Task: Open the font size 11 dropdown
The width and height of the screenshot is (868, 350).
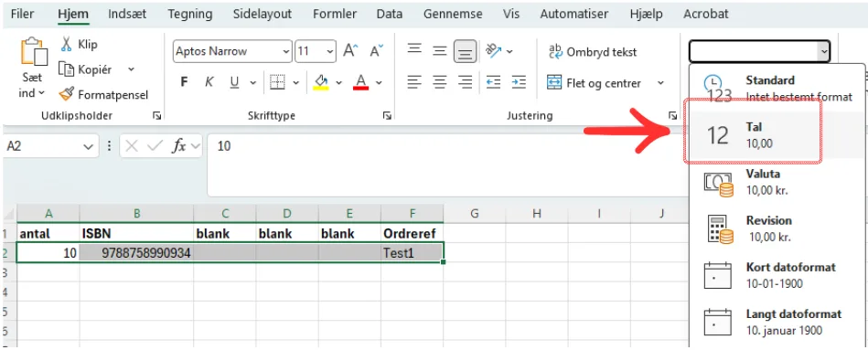Action: coord(330,51)
